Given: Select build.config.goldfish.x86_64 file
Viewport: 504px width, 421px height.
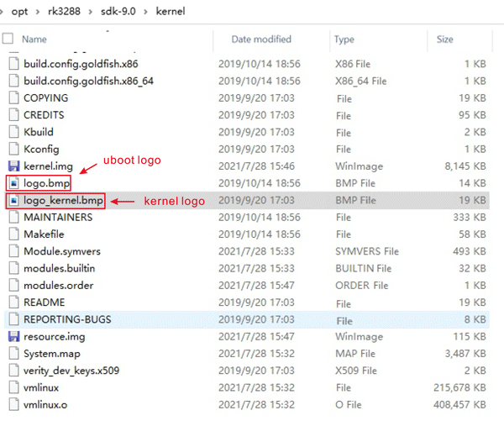Looking at the screenshot, I should [88, 81].
